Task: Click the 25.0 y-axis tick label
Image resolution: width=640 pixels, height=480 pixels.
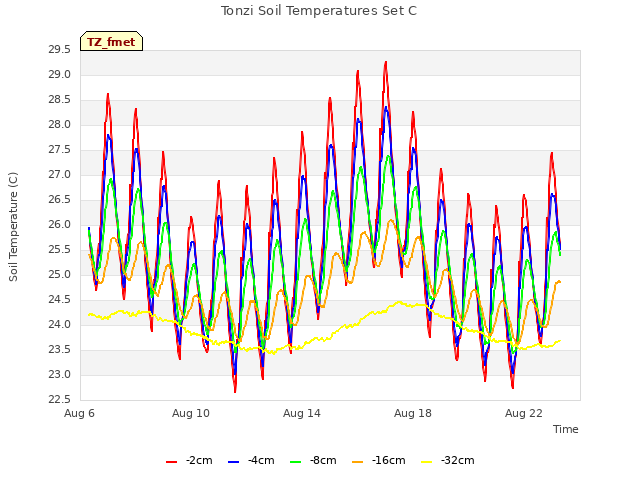Action: (60, 275)
